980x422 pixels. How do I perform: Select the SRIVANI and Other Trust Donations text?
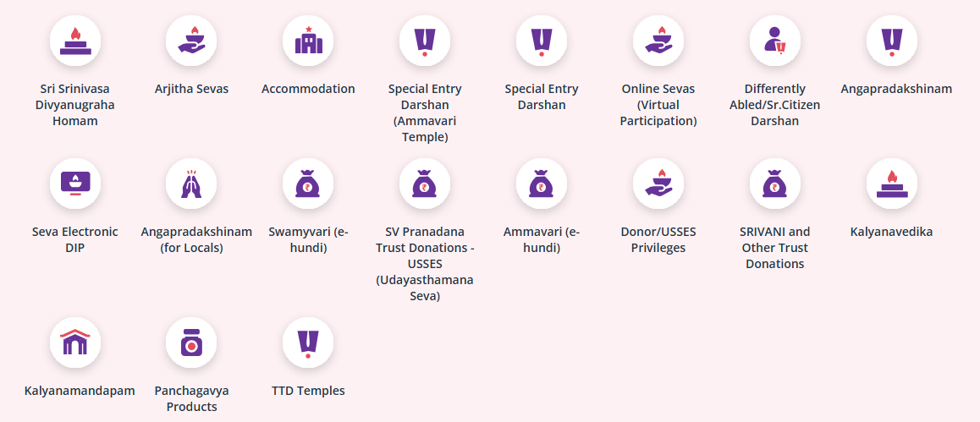[775, 248]
